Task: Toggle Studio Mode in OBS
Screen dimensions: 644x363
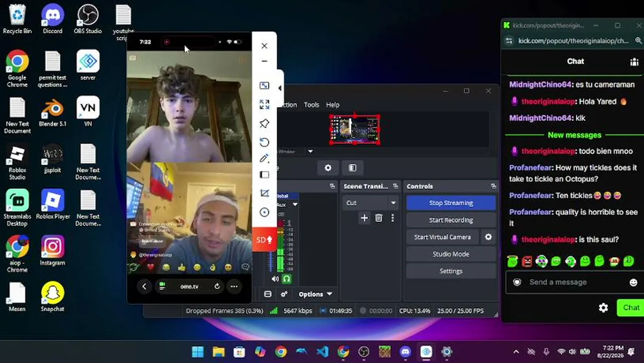Action: click(451, 254)
